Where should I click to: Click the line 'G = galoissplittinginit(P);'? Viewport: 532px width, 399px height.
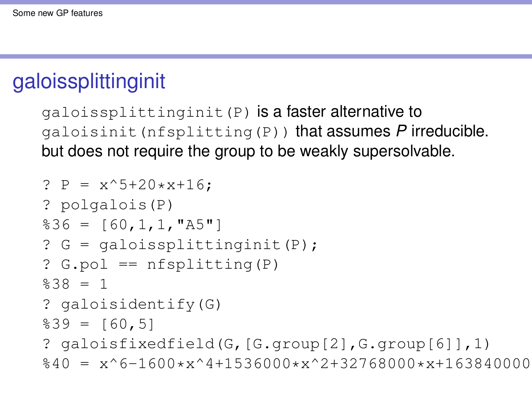(x=189, y=245)
